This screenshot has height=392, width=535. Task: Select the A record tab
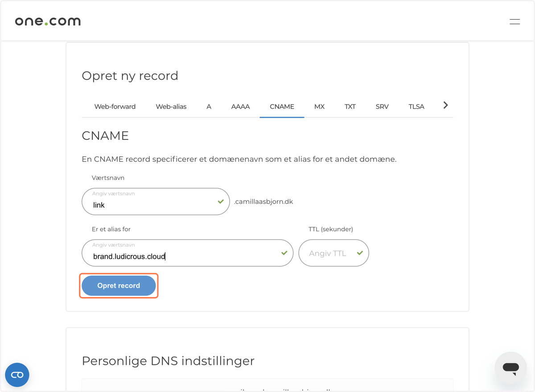click(x=209, y=106)
